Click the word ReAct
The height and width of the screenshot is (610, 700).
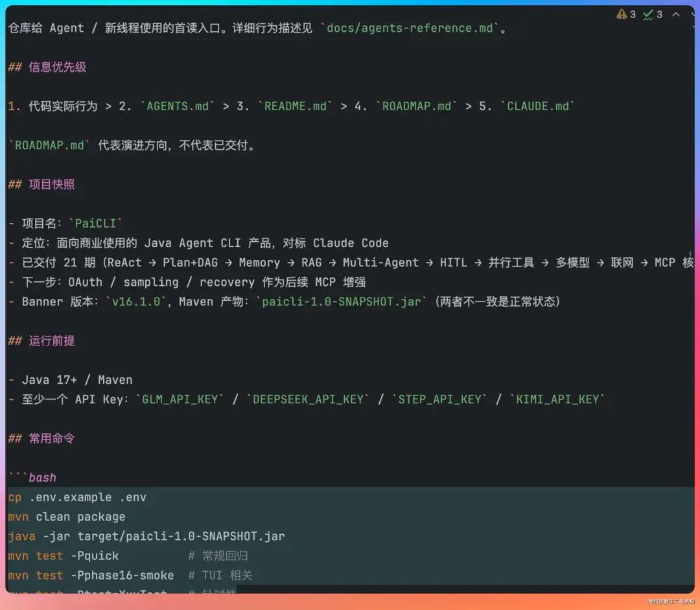124,263
